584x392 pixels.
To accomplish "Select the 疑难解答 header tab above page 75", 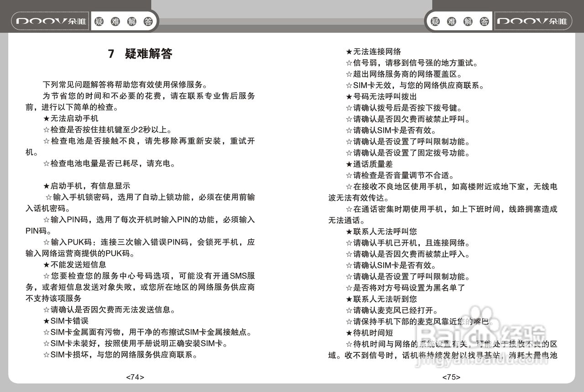I will 459,21.
